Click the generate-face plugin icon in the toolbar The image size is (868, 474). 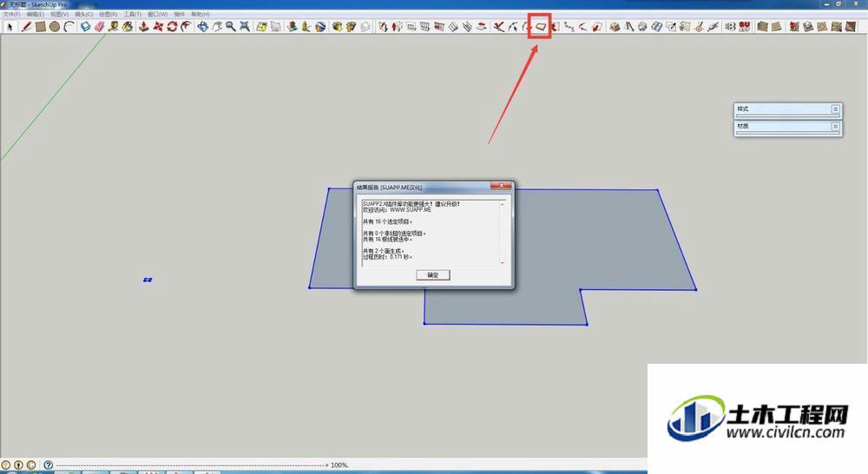coord(540,27)
